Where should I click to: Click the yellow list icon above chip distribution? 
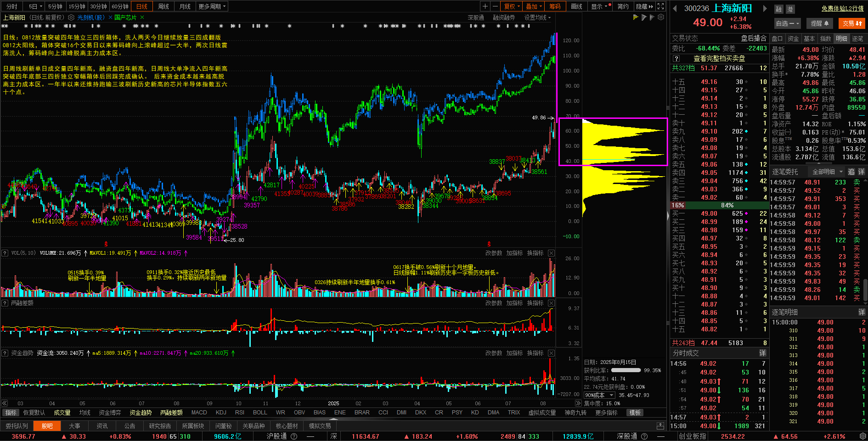click(636, 17)
